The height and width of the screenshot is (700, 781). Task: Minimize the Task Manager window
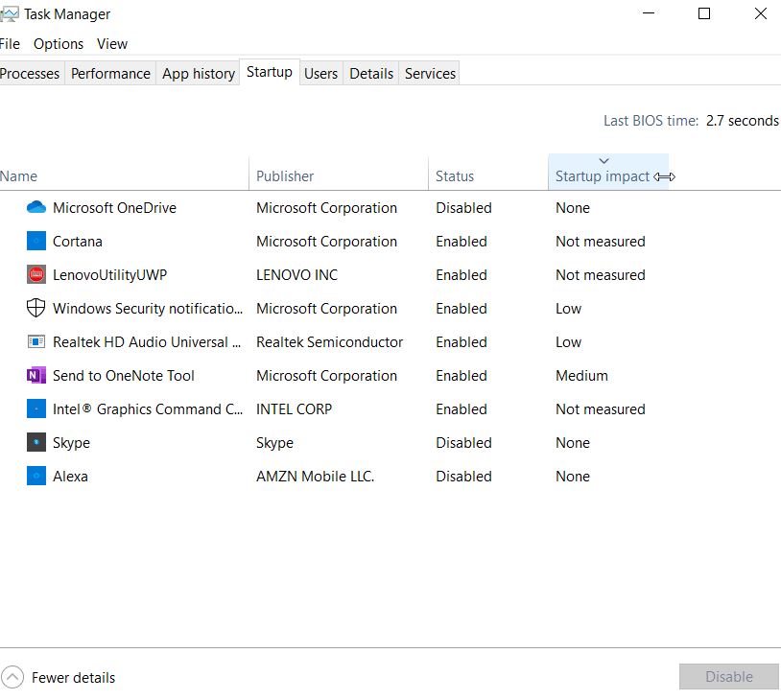coord(649,13)
